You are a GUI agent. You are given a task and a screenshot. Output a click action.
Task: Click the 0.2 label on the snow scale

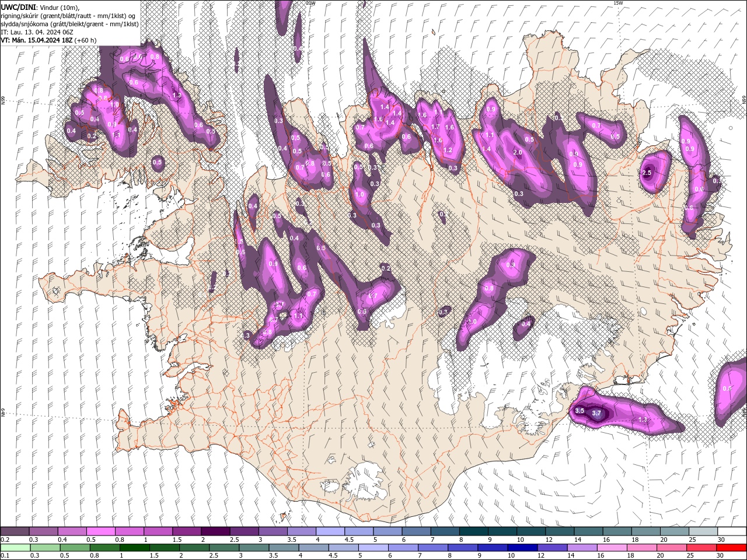pyautogui.click(x=5, y=540)
